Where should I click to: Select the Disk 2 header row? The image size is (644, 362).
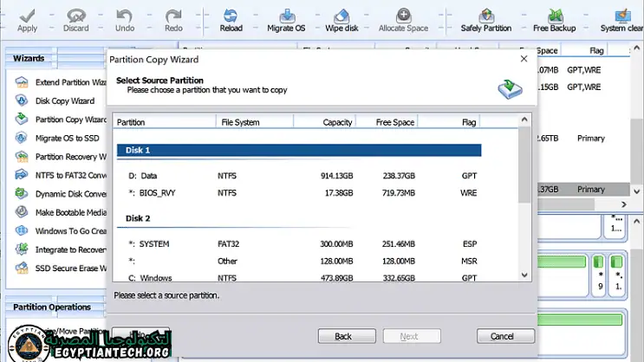coord(299,218)
